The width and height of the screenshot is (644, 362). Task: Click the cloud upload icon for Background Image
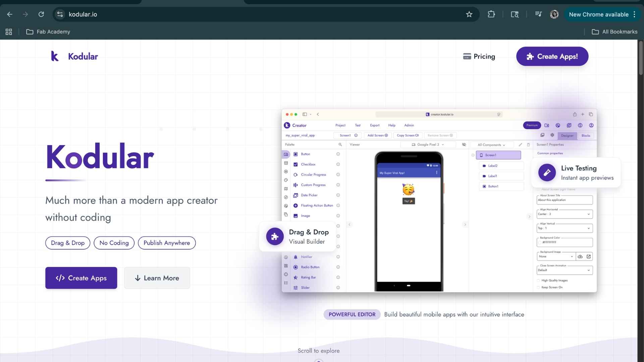(580, 257)
